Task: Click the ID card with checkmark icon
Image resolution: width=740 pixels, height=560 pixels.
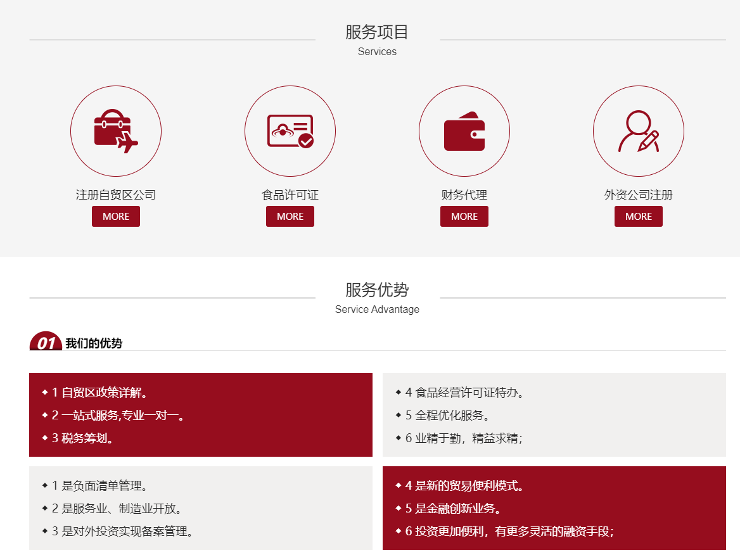Action: 290,131
